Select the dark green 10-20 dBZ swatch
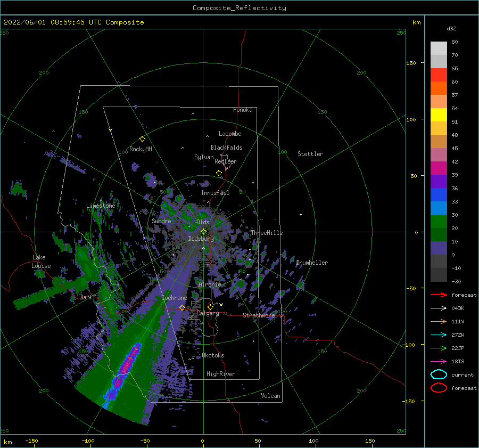 point(439,235)
